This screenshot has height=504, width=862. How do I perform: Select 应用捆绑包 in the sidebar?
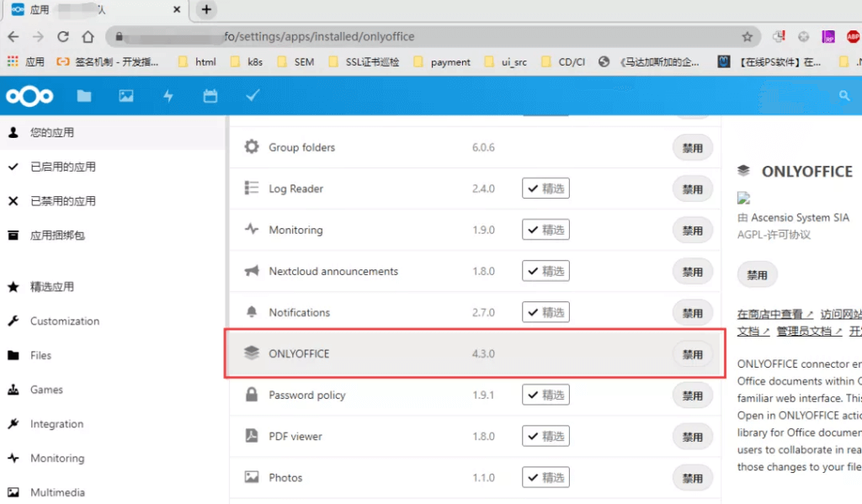tap(113, 236)
